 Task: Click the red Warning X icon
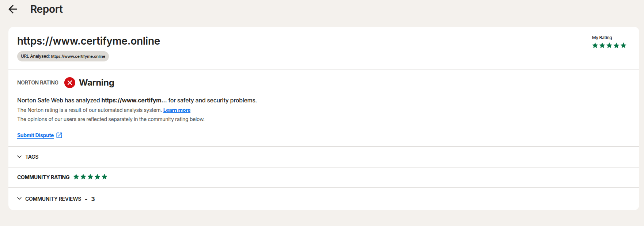click(70, 83)
